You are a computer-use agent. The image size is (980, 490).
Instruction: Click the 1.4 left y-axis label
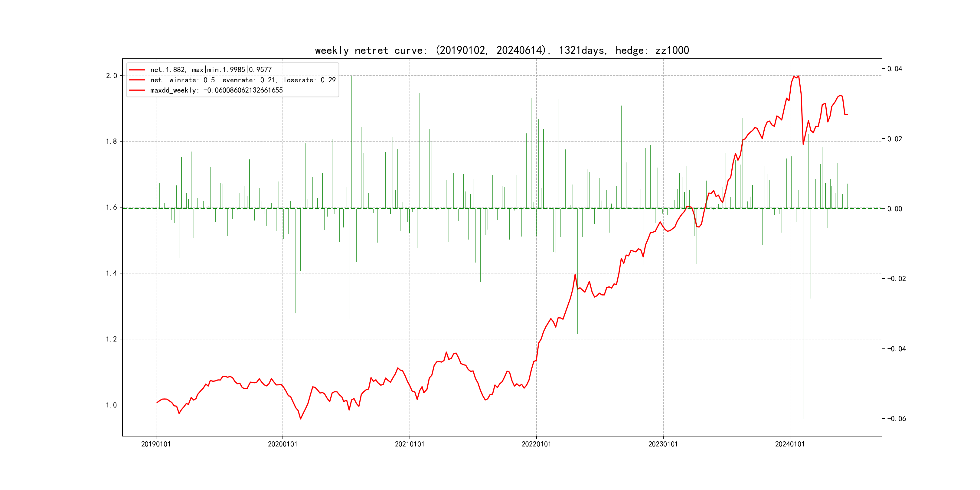tap(112, 273)
